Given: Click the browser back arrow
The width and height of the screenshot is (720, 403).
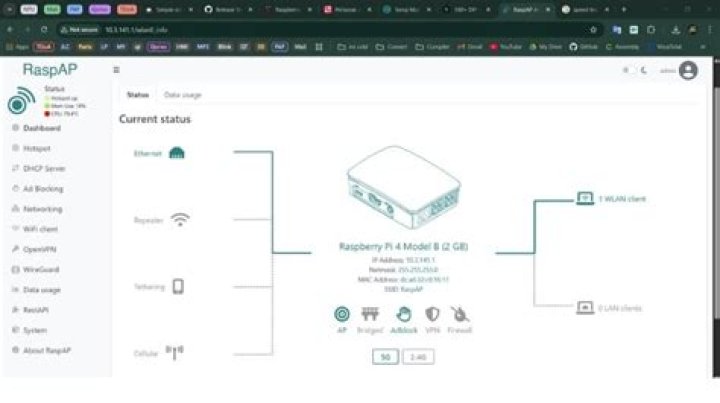Looking at the screenshot, I should tap(10, 30).
